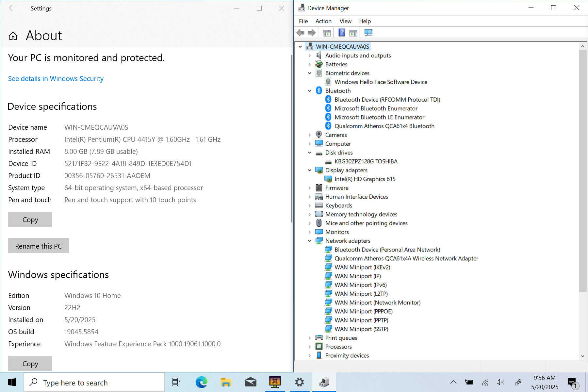
Task: Collapse the Bluetooth node
Action: (310, 91)
